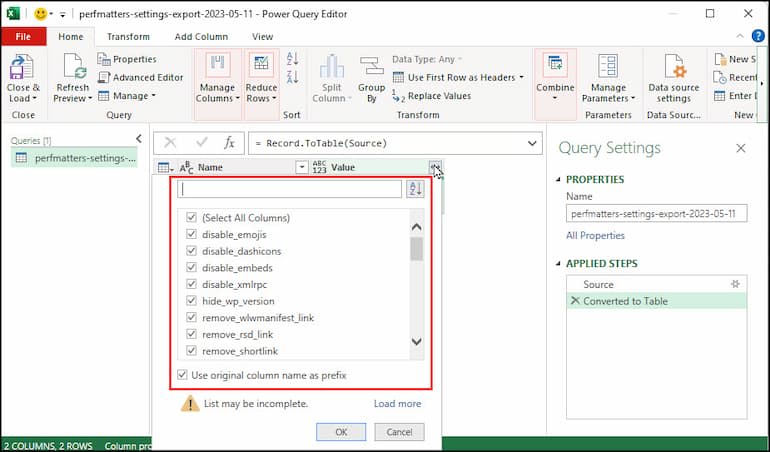
Task: Click the column list scrollbar thumb
Action: [x=416, y=249]
